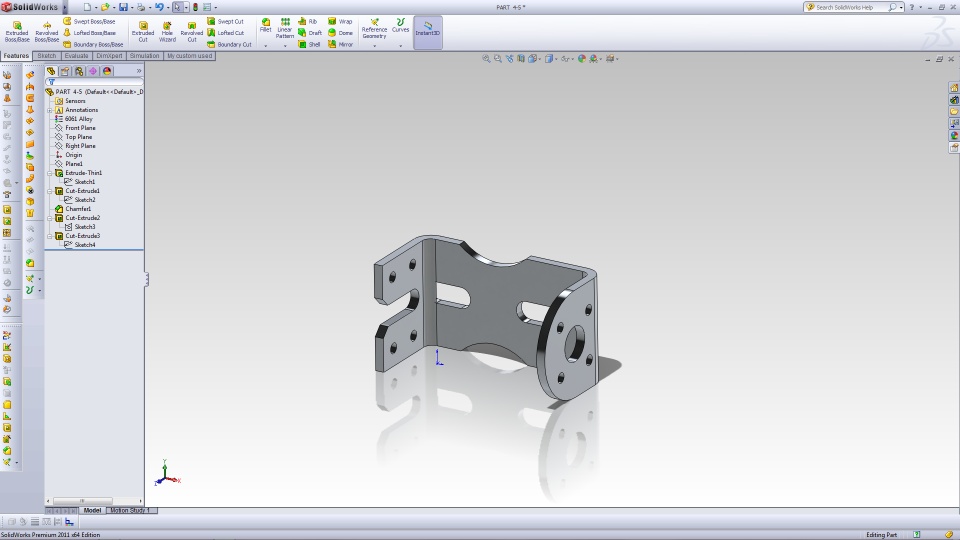Viewport: 960px width, 540px height.
Task: Expand the SolidWorks menu arrow
Action: 64,7
